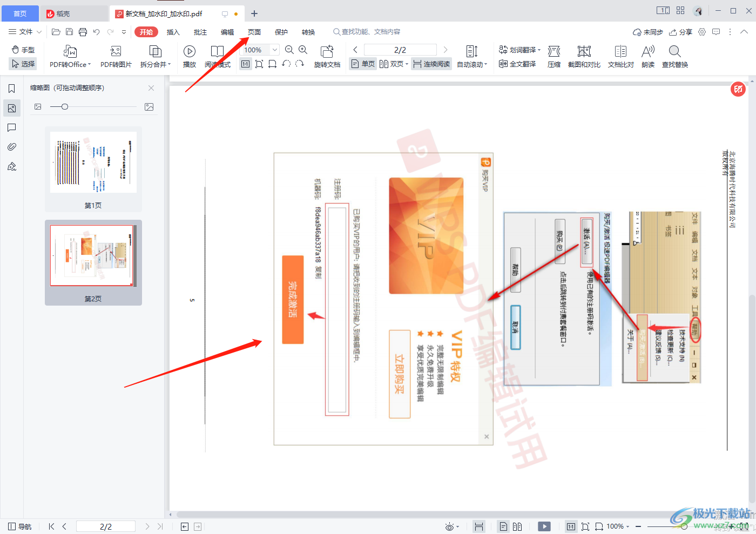Save the document with the disk icon
The height and width of the screenshot is (534, 756).
(69, 32)
